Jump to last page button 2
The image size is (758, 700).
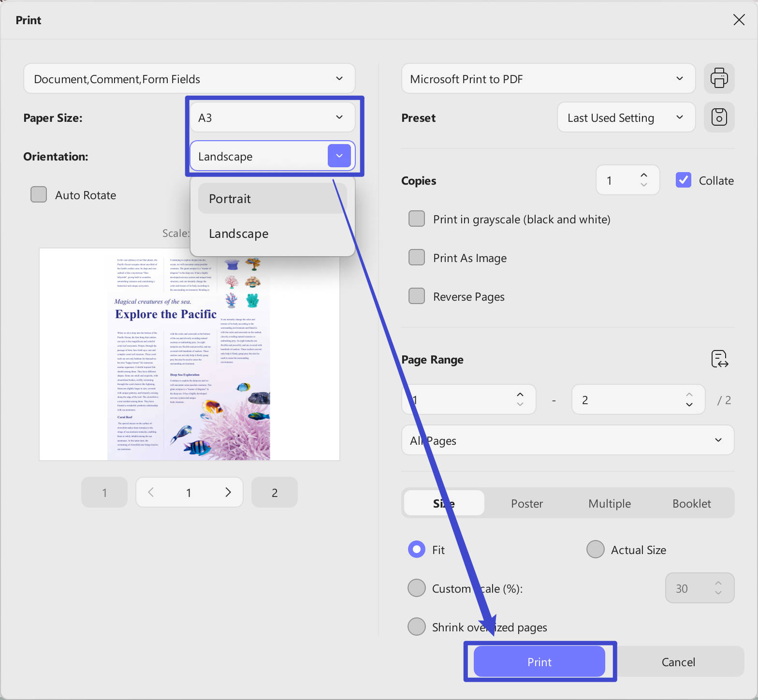(275, 492)
